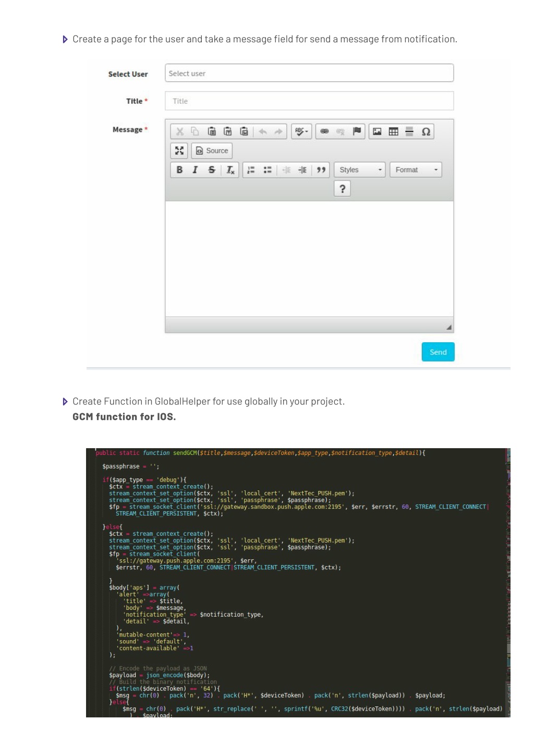Toggle bold formatting
The width and height of the screenshot is (534, 756).
pos(179,170)
